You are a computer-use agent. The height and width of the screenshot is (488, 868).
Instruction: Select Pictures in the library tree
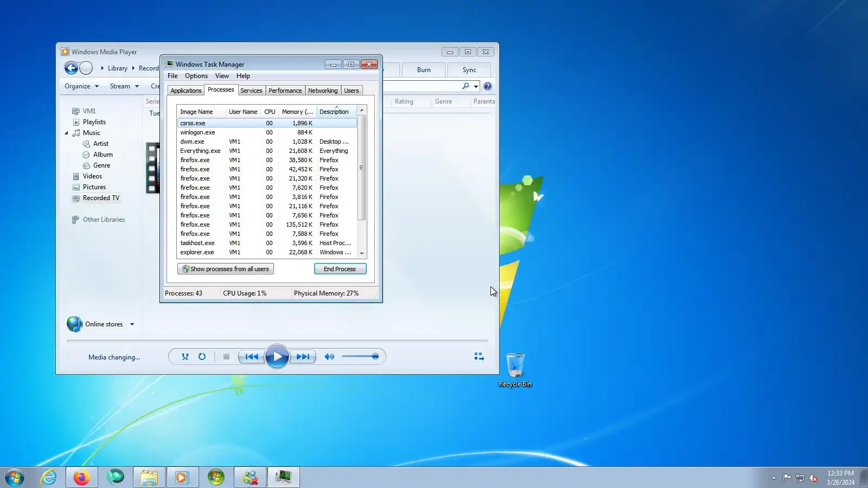[94, 187]
